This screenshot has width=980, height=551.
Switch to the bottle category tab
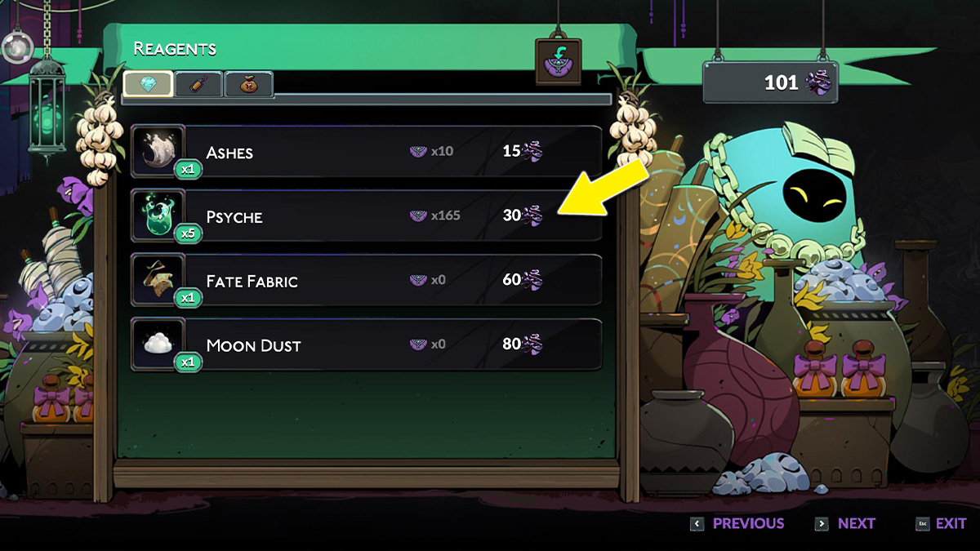pyautogui.click(x=198, y=84)
